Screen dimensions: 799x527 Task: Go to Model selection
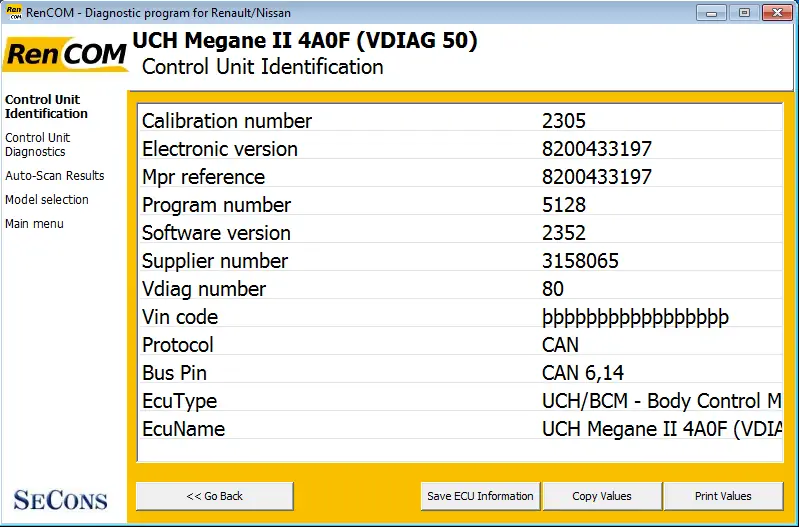[46, 200]
